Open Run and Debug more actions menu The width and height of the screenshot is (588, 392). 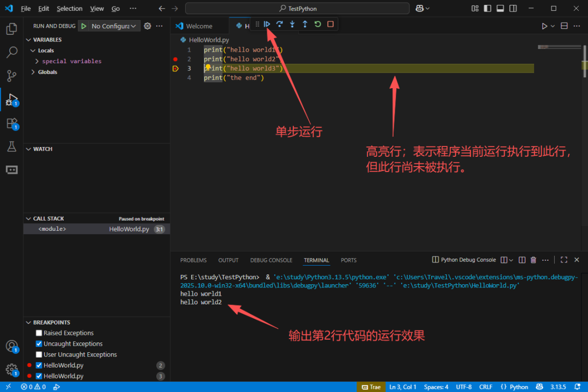click(160, 26)
